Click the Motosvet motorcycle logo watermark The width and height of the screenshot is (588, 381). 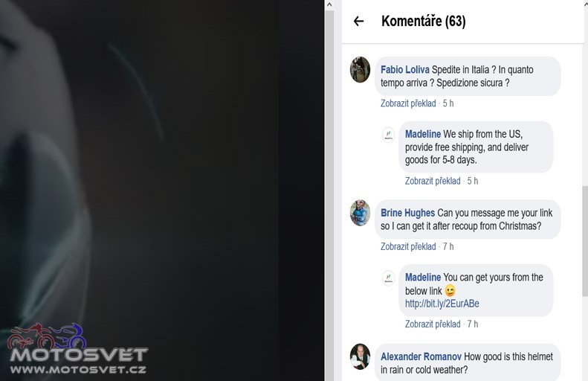click(x=78, y=349)
